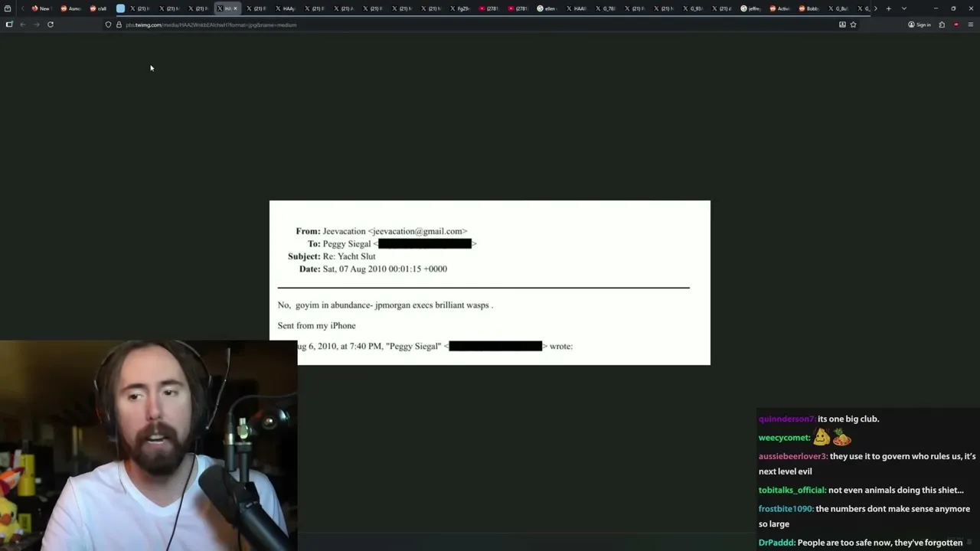Reload the current page
Screen dimensions: 980x551
tap(51, 24)
